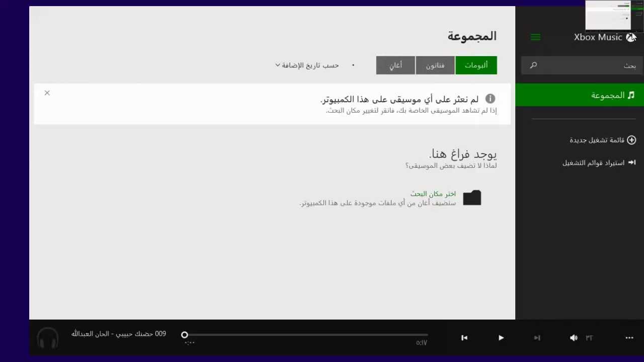Image resolution: width=644 pixels, height=362 pixels.
Task: Select المجموعة in the sidebar
Action: (580, 95)
